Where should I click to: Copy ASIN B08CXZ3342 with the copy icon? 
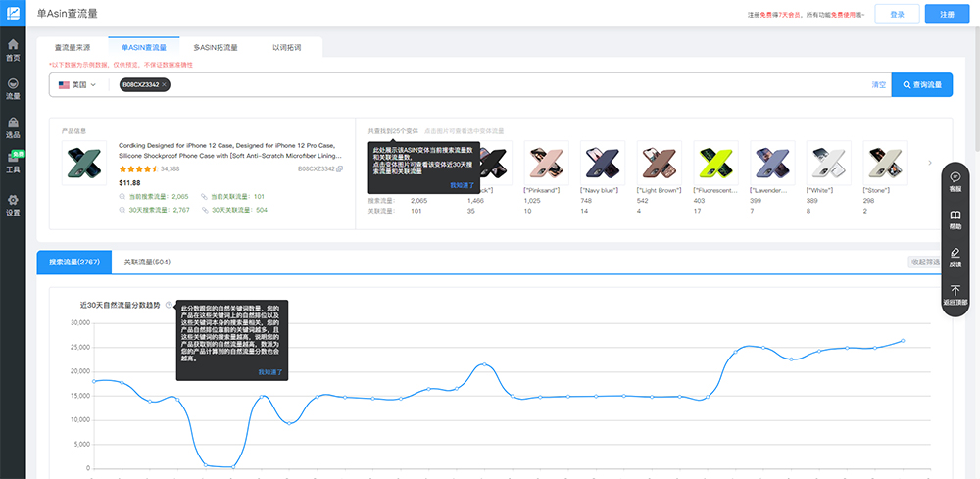(340, 169)
